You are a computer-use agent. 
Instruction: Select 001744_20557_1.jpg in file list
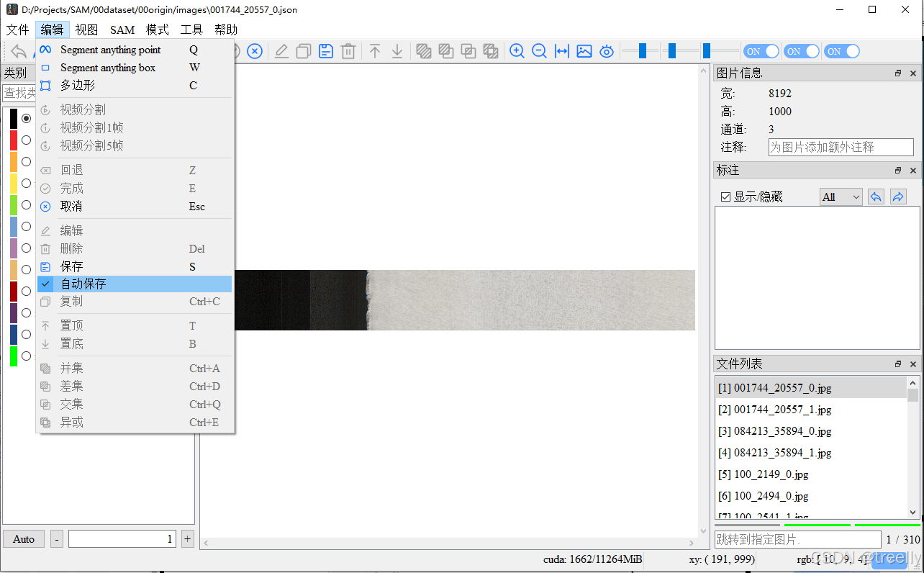pyautogui.click(x=812, y=410)
